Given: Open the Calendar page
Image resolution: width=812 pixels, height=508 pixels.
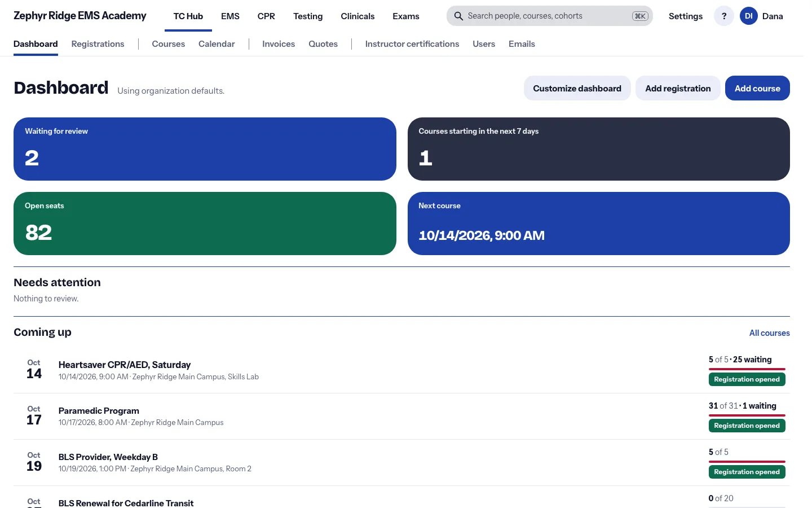Looking at the screenshot, I should 217,44.
